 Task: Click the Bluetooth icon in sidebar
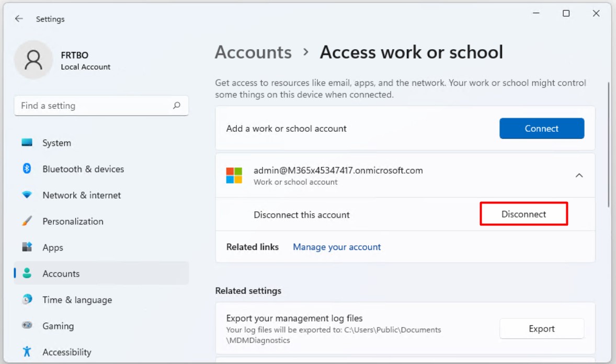click(x=27, y=168)
